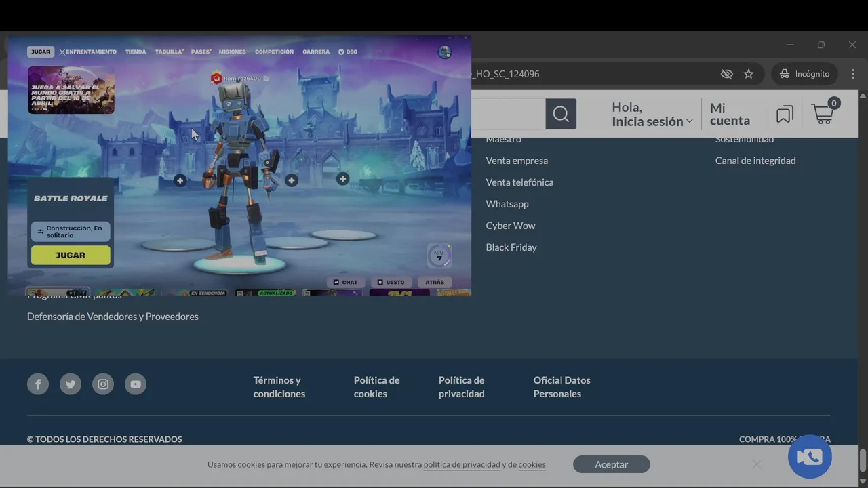This screenshot has height=488, width=868.
Task: Open the Venta empresa link
Action: click(517, 161)
